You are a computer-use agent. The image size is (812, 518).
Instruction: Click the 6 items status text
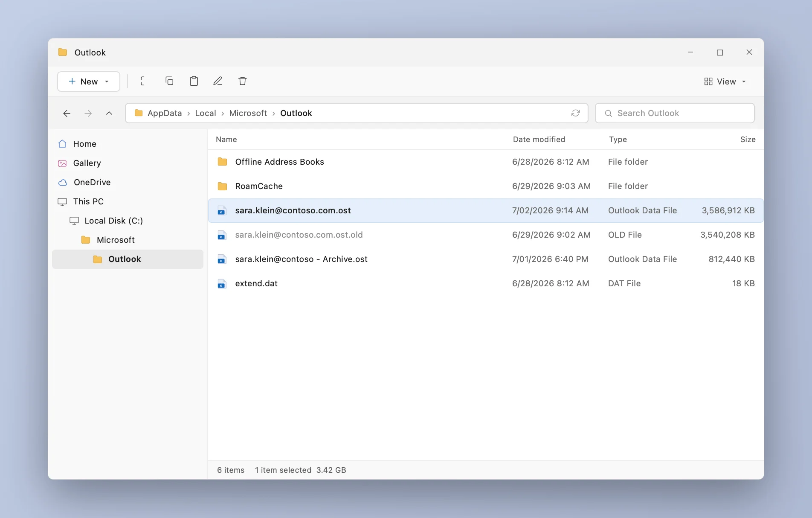231,470
